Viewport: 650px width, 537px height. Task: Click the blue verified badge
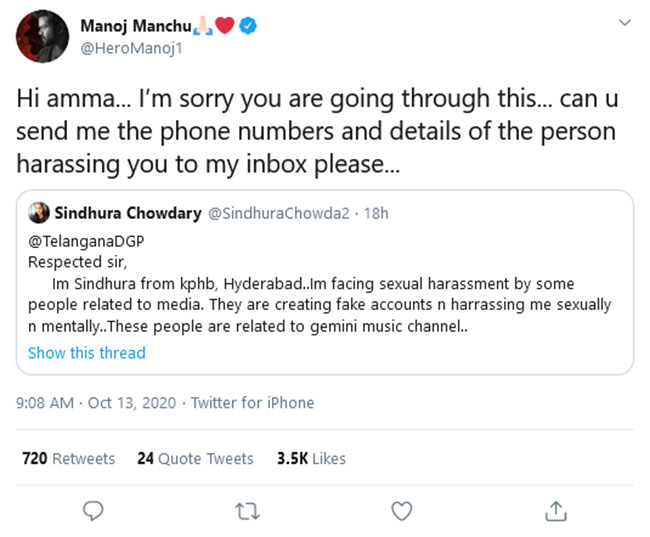point(249,27)
